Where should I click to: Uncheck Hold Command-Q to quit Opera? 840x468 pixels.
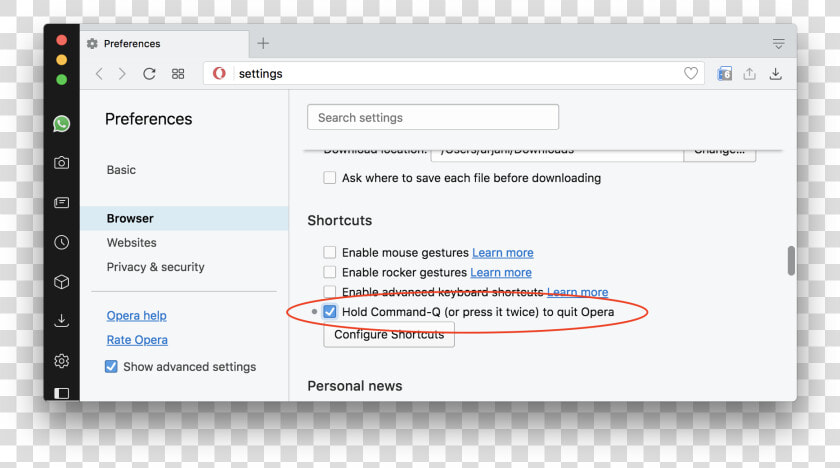tap(329, 312)
